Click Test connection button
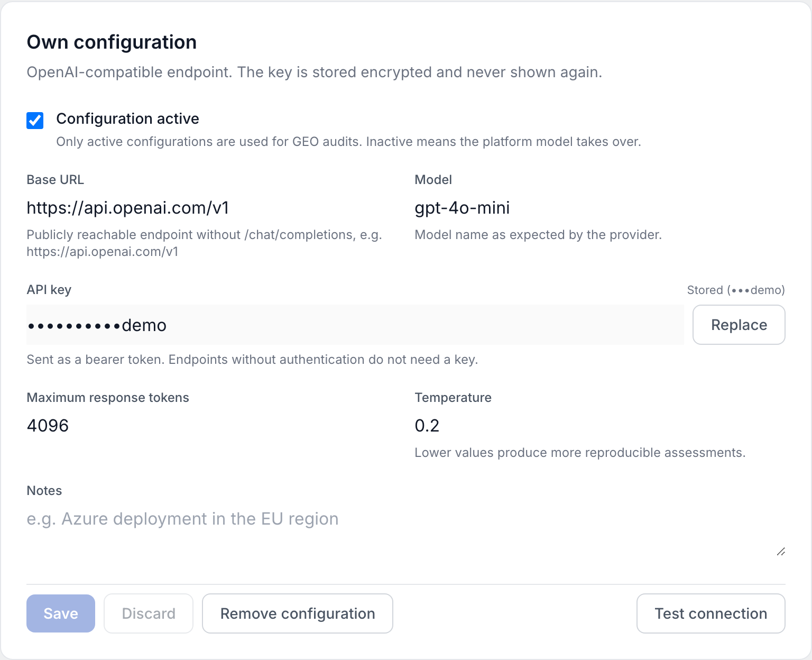 (x=711, y=613)
